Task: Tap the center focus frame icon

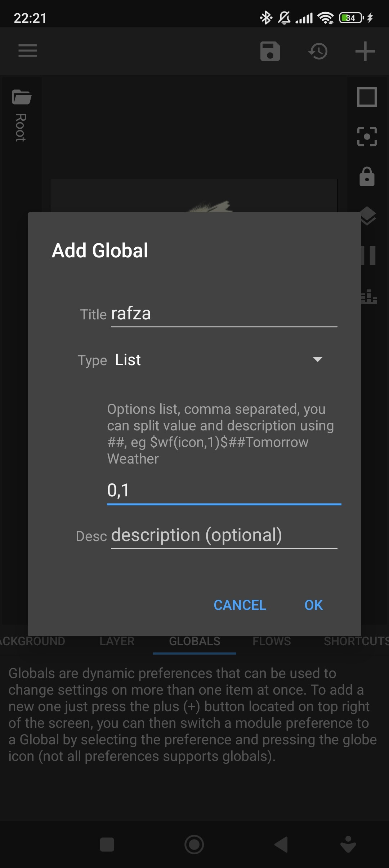Action: [x=367, y=137]
